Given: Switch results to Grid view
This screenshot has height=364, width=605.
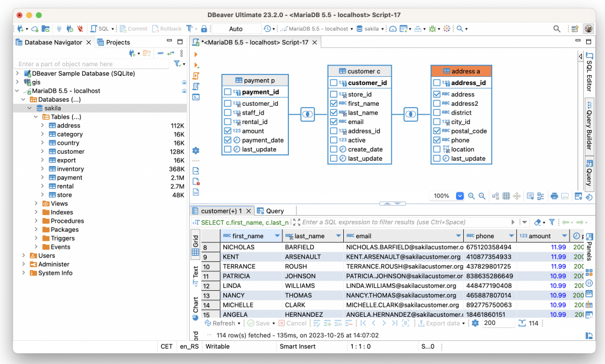Looking at the screenshot, I should (x=196, y=245).
